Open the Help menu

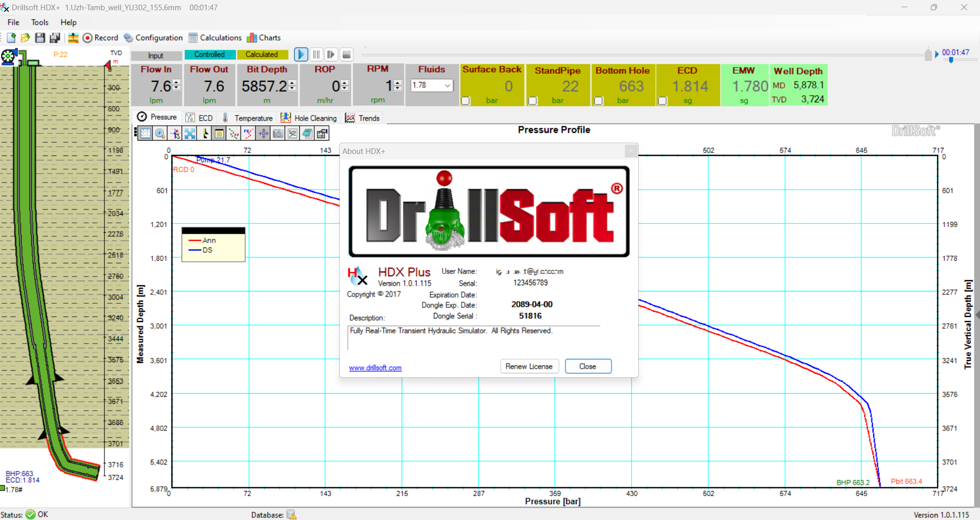coord(69,22)
